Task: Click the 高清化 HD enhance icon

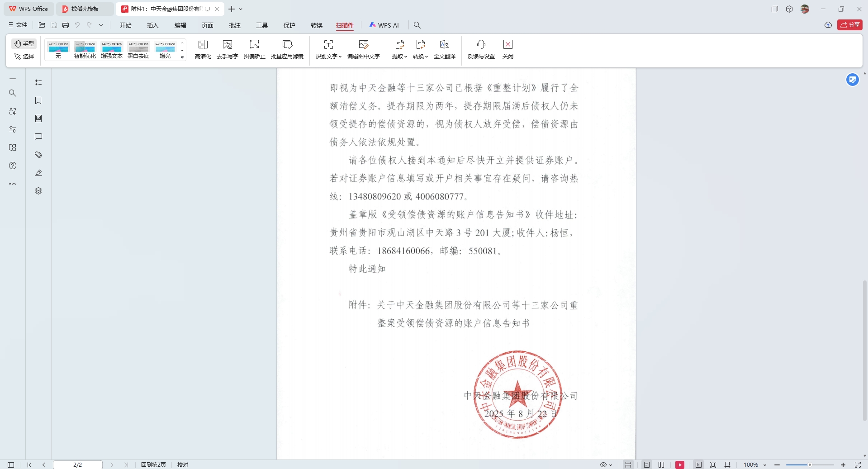Action: pyautogui.click(x=203, y=49)
